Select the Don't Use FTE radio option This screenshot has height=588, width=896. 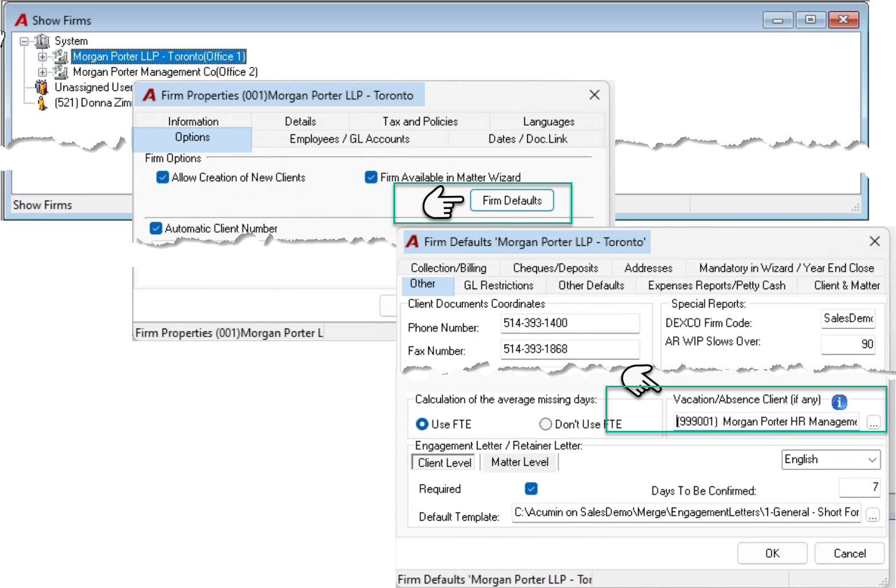point(545,424)
